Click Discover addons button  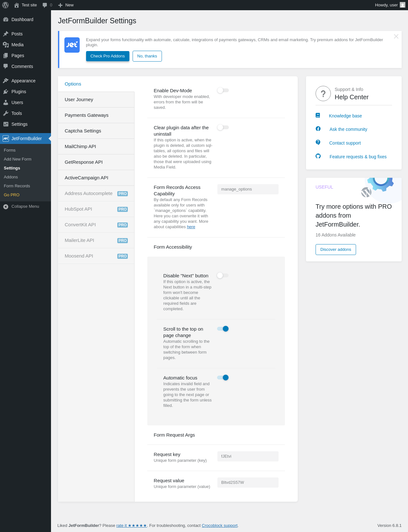[x=336, y=250]
